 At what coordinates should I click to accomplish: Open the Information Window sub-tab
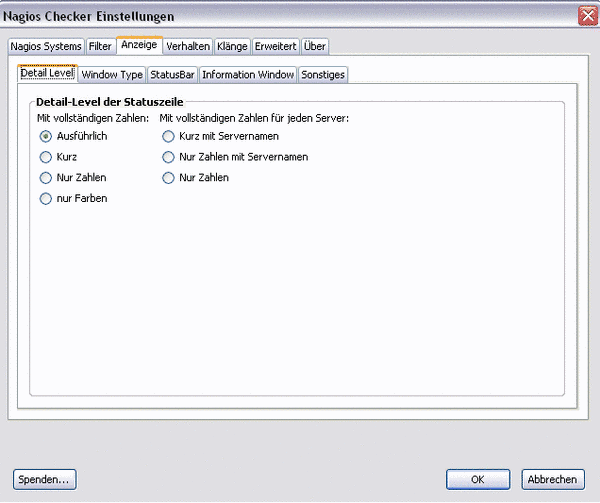(x=248, y=75)
